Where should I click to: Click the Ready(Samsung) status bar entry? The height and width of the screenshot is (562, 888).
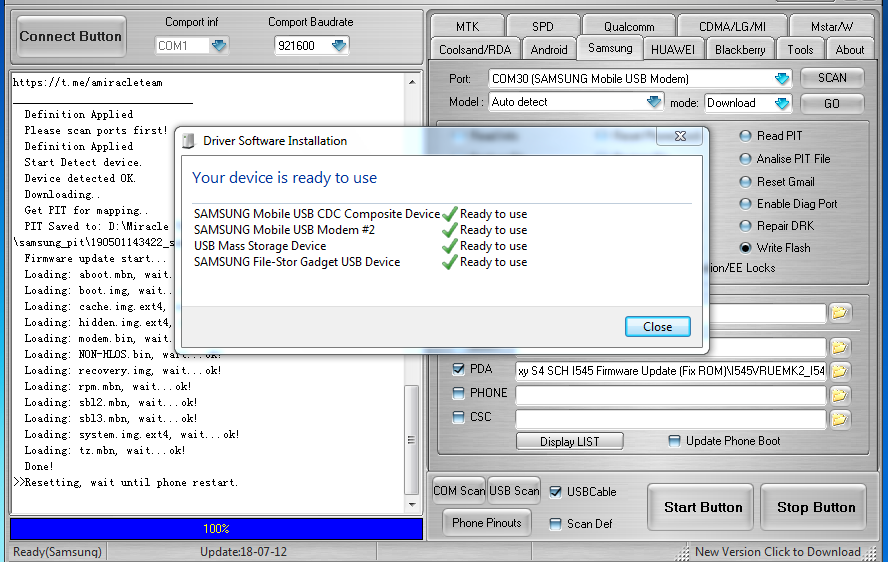[57, 552]
